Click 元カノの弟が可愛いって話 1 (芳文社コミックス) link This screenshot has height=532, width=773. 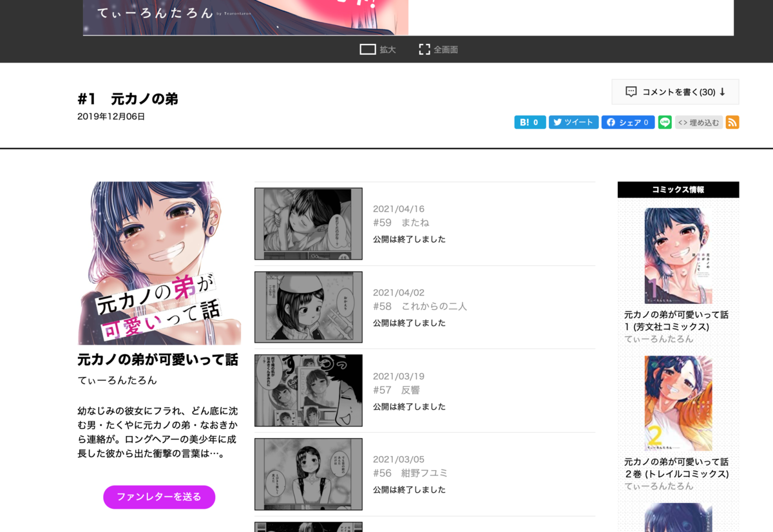[676, 321]
